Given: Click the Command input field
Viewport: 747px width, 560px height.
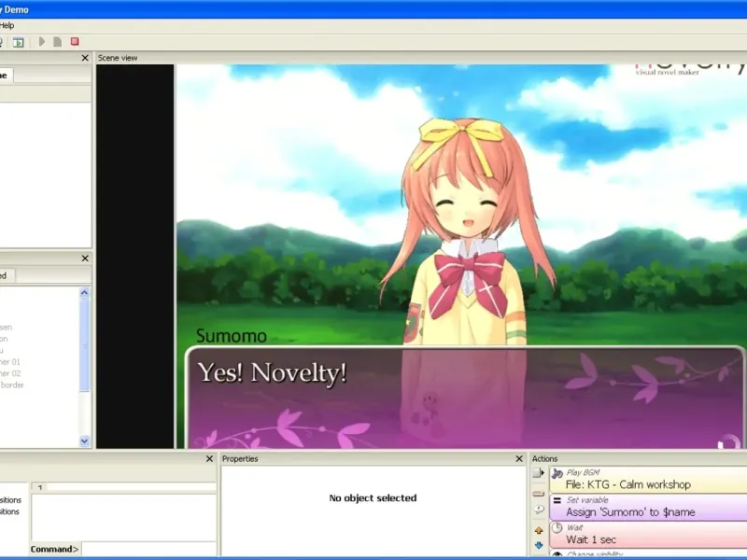Looking at the screenshot, I should pyautogui.click(x=148, y=549).
